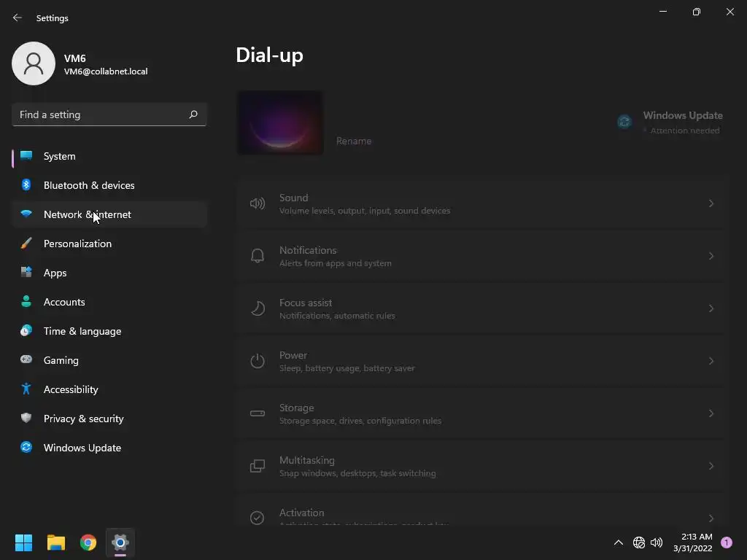Expand the Storage row chevron
Screen dimensions: 747x560
711,413
